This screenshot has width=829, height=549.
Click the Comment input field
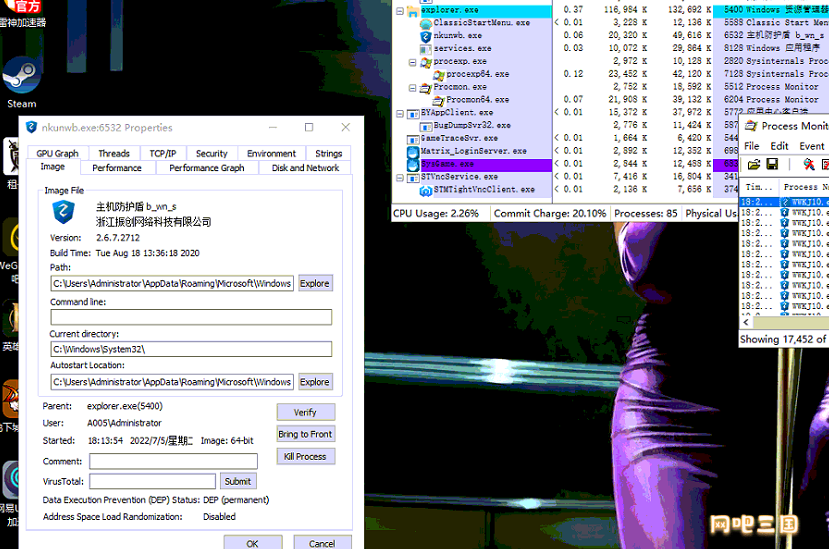click(x=173, y=461)
